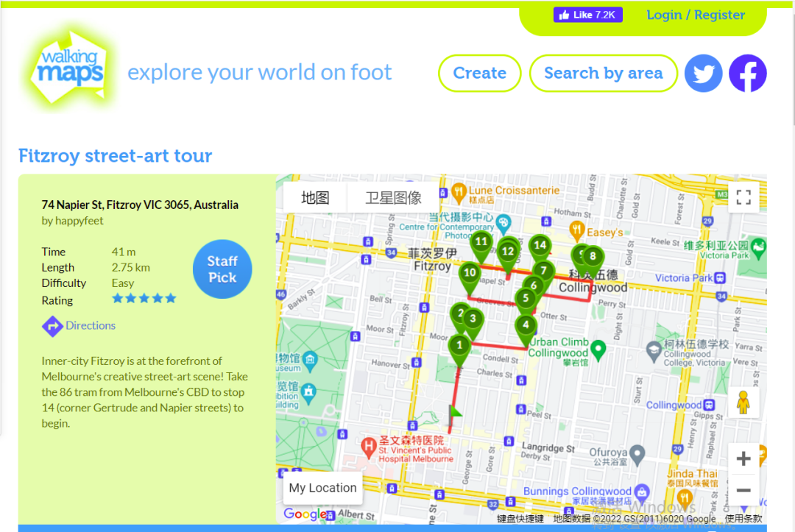Screen dimensions: 795x532
Task: Select map marker number 6
Action: [534, 287]
